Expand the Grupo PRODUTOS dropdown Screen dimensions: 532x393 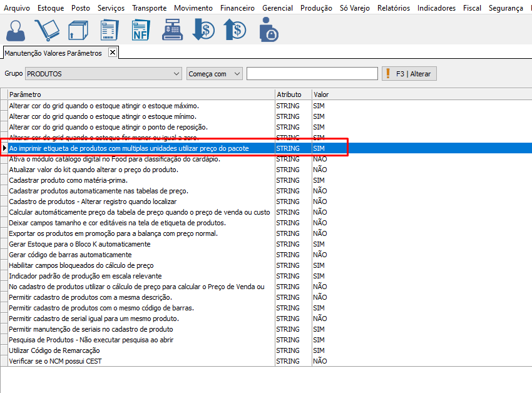176,74
